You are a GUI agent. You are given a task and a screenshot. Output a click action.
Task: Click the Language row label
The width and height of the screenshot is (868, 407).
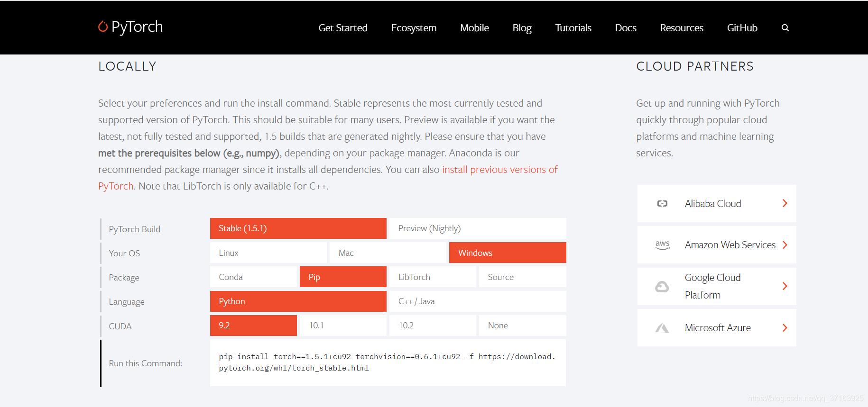point(127,302)
